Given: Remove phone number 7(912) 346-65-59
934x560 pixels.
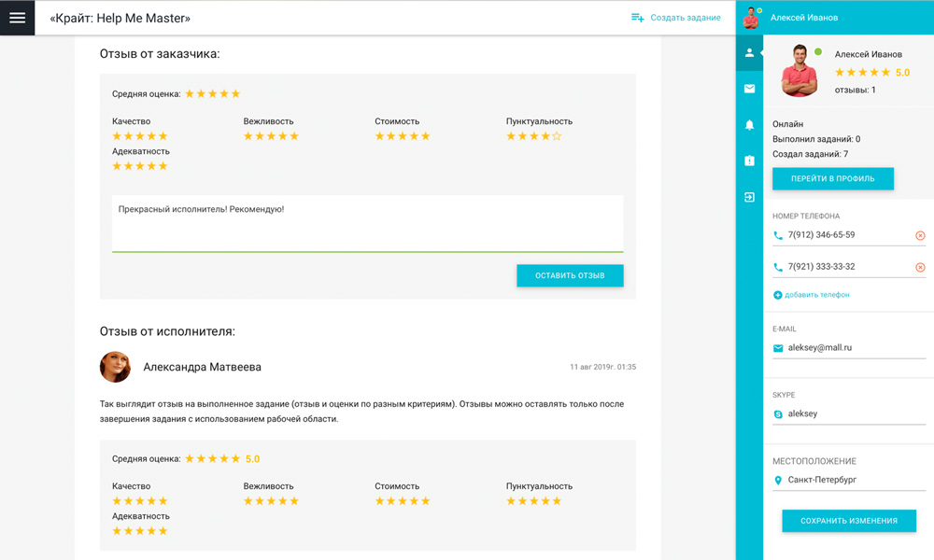Looking at the screenshot, I should tap(920, 236).
